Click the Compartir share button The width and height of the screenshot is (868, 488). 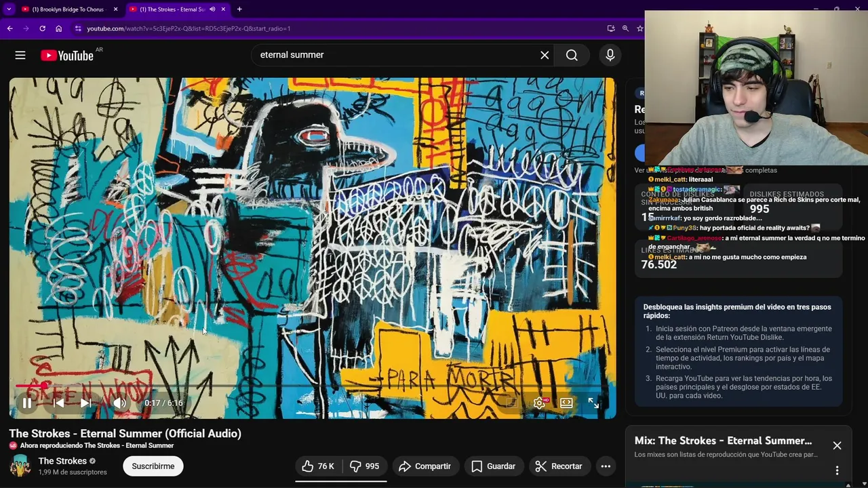click(425, 466)
